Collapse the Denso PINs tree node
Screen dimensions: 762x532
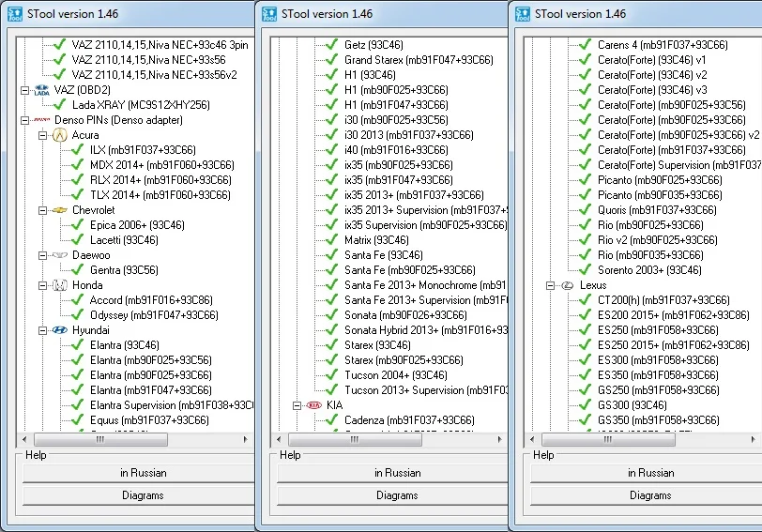pyautogui.click(x=24, y=120)
